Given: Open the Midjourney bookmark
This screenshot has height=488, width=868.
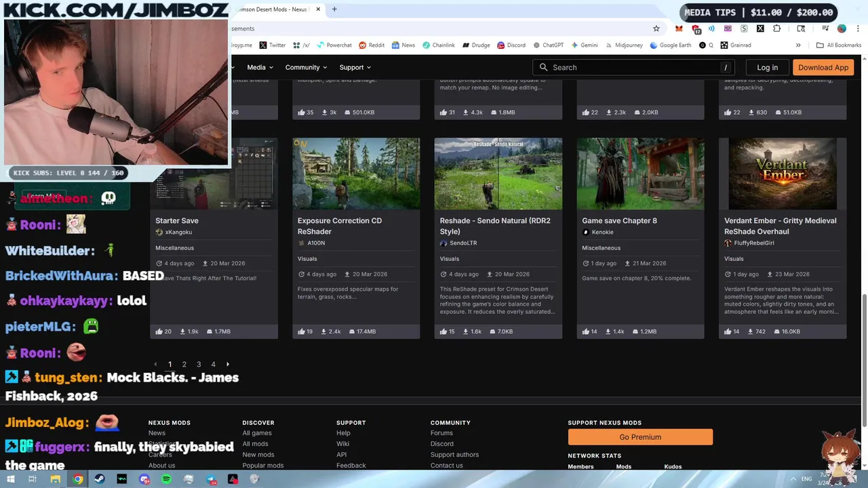Looking at the screenshot, I should pos(624,45).
